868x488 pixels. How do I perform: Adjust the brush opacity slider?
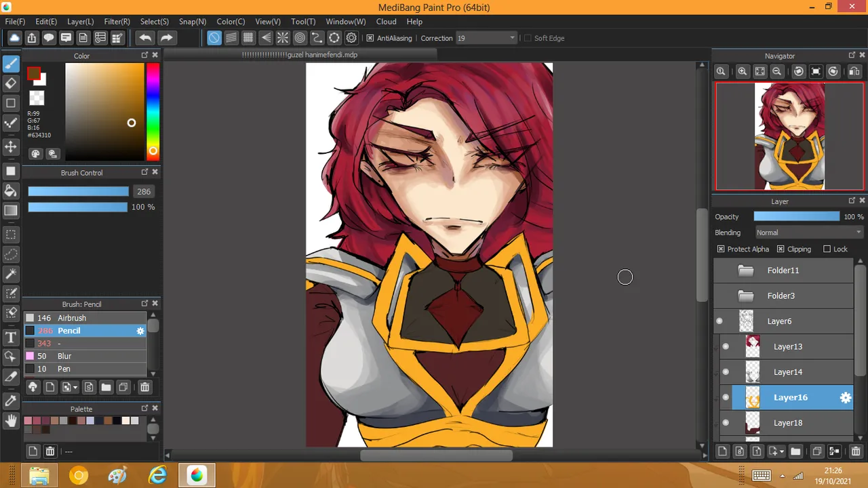click(x=78, y=207)
